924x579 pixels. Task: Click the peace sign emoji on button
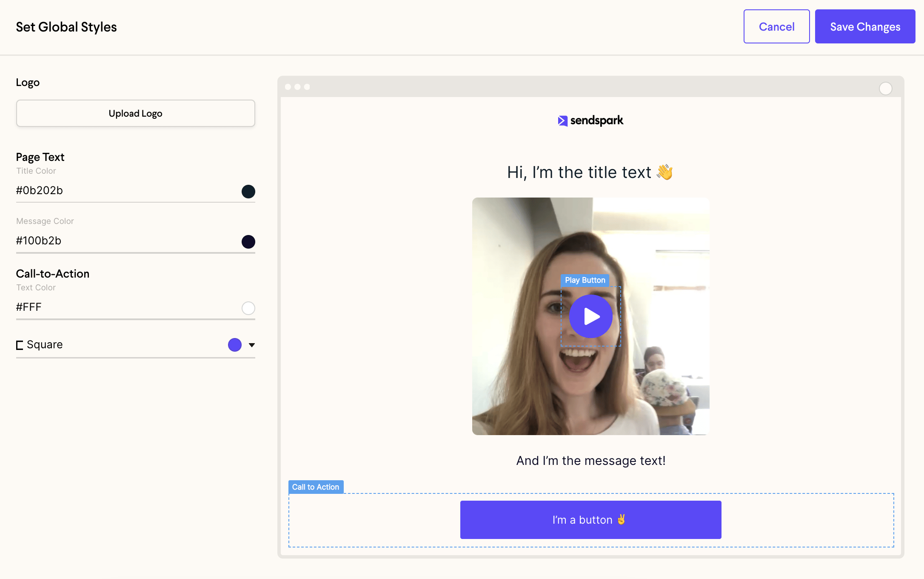click(x=621, y=519)
